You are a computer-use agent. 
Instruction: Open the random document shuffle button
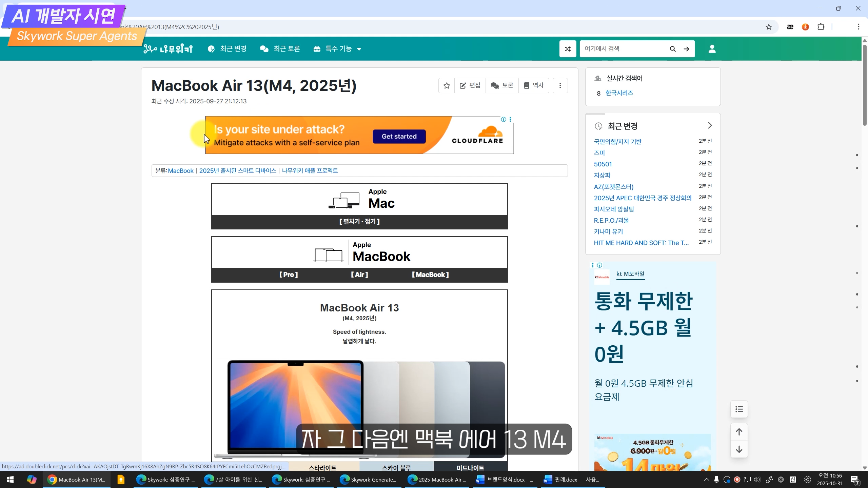[x=568, y=49]
